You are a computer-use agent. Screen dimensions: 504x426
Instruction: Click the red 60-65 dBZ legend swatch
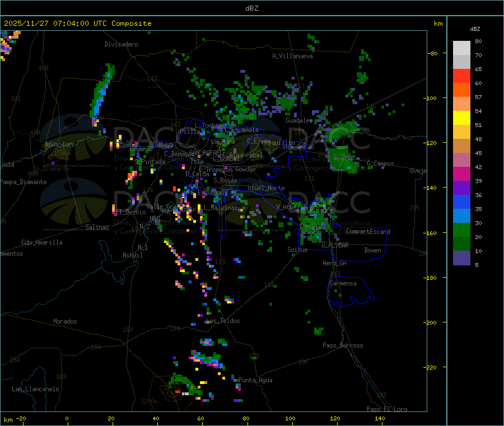461,76
